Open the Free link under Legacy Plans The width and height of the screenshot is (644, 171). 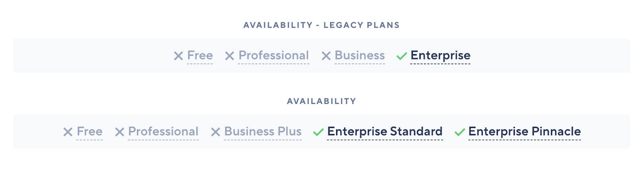[x=200, y=55]
